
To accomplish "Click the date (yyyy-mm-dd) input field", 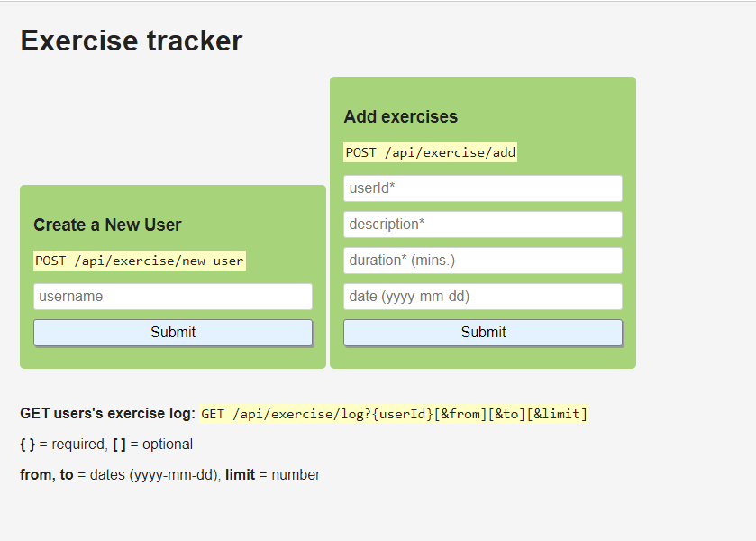I will [483, 296].
